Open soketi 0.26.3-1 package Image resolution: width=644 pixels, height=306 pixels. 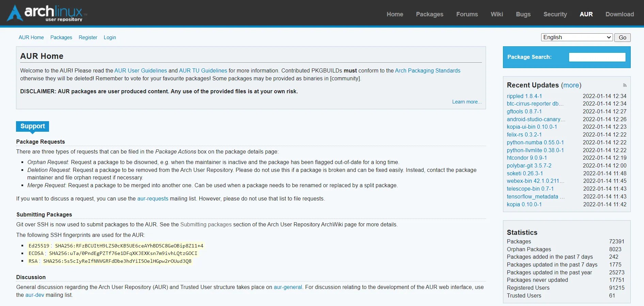525,174
